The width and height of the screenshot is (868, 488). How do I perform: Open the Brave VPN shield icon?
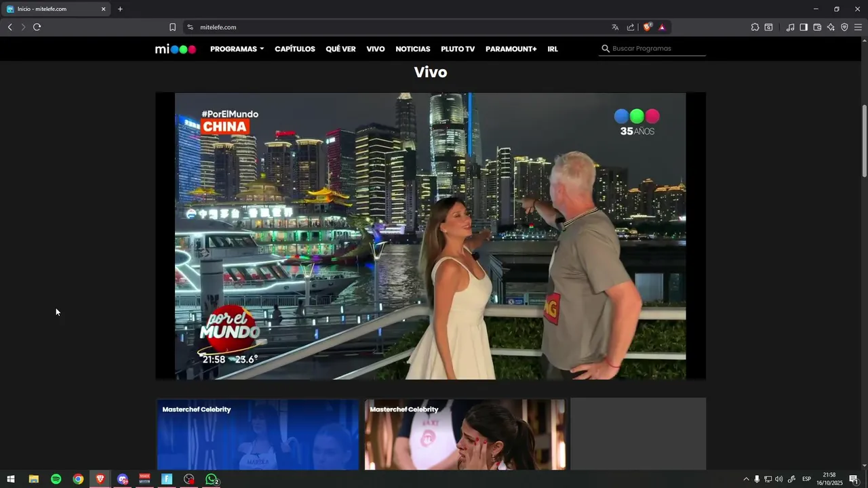844,27
